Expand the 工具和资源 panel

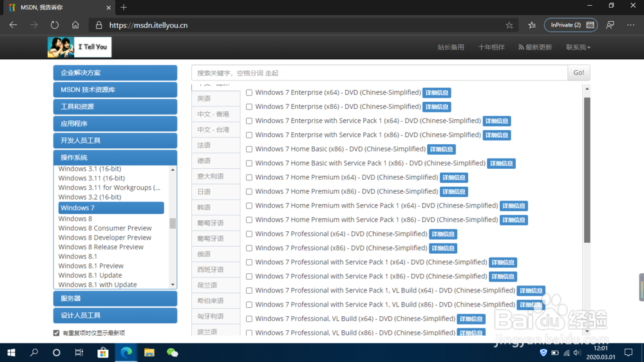pyautogui.click(x=115, y=106)
